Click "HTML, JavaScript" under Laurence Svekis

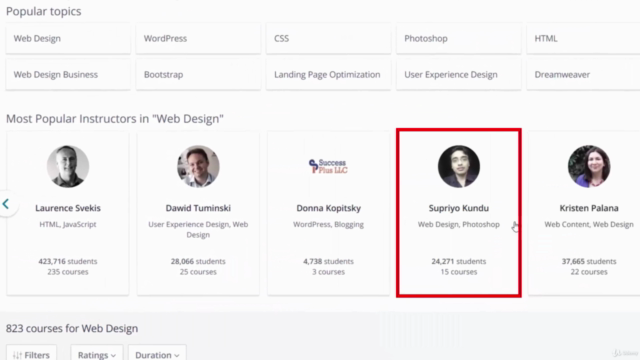68,224
